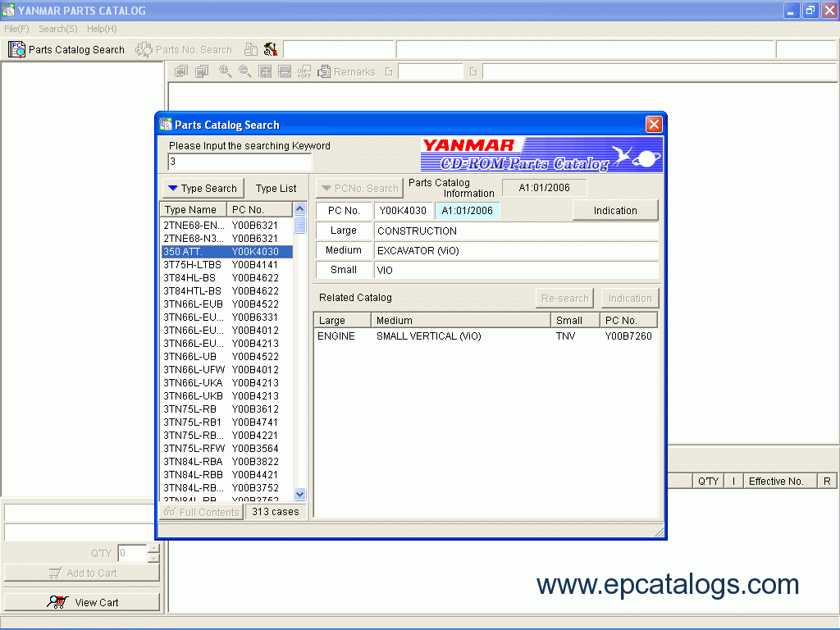The image size is (840, 630).
Task: Select the 3TN66L-UFW row
Action: tap(227, 370)
